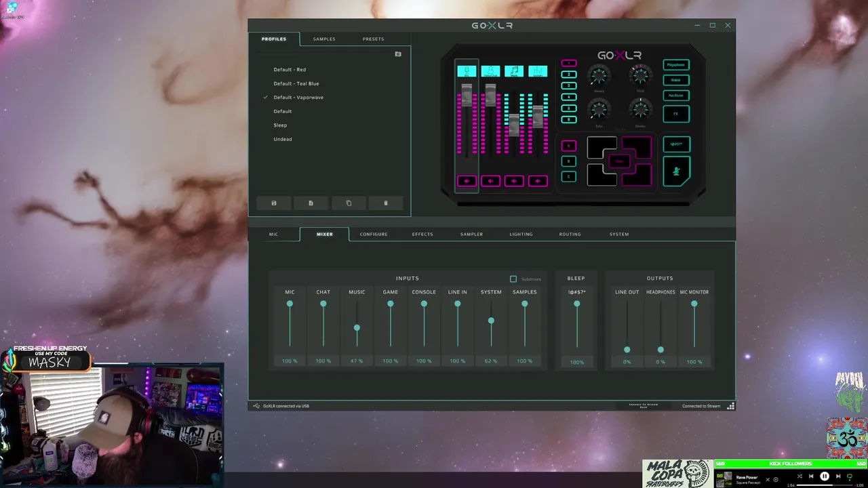Click the mute button under the Mic fader
Image resolution: width=868 pixels, height=488 pixels.
[x=467, y=181]
